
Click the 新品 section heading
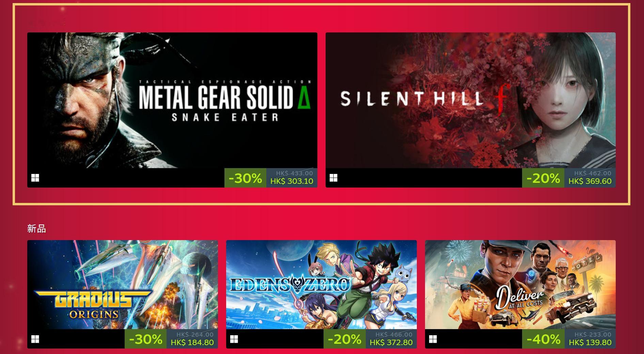click(36, 228)
